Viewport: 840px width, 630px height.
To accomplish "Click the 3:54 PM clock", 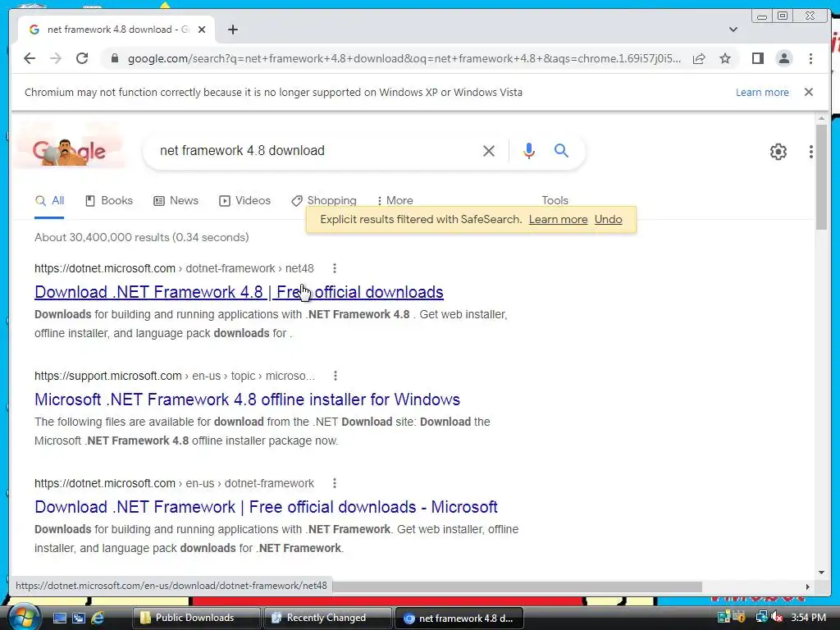I will point(808,617).
